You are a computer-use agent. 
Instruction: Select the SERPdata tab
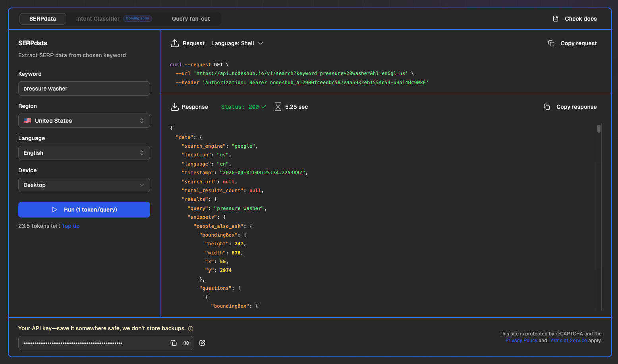click(x=43, y=19)
